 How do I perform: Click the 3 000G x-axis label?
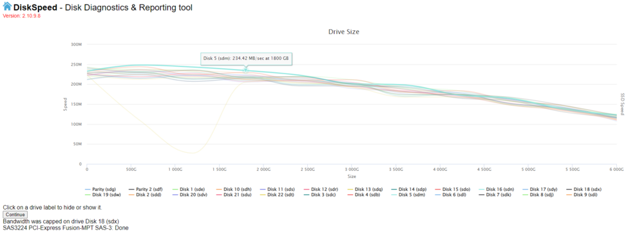(x=352, y=169)
